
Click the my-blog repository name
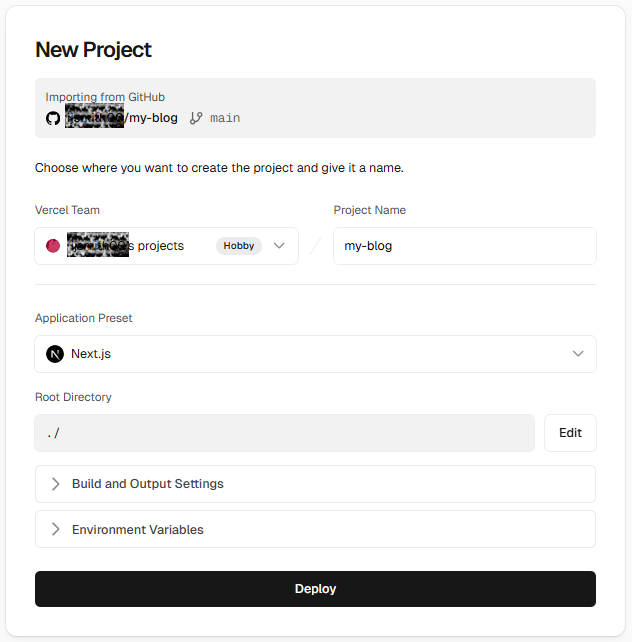click(x=155, y=118)
